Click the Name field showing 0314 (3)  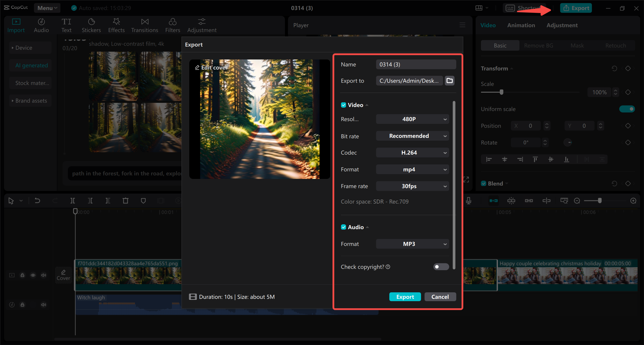coord(416,64)
